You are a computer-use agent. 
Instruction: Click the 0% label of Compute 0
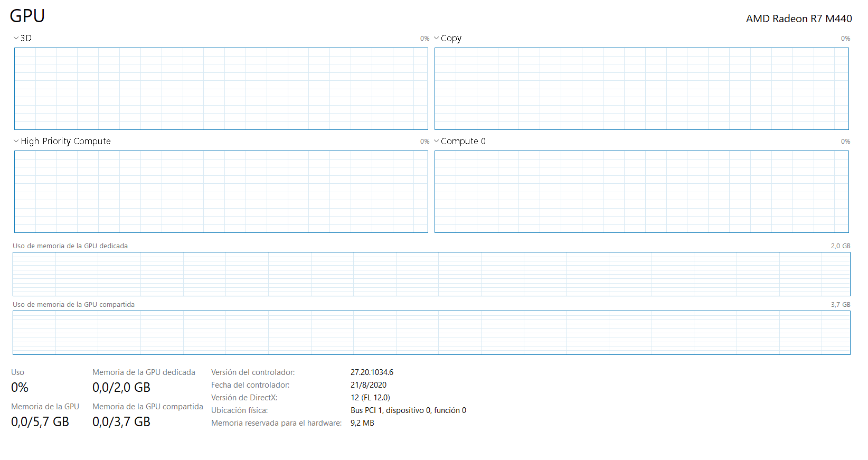(845, 142)
